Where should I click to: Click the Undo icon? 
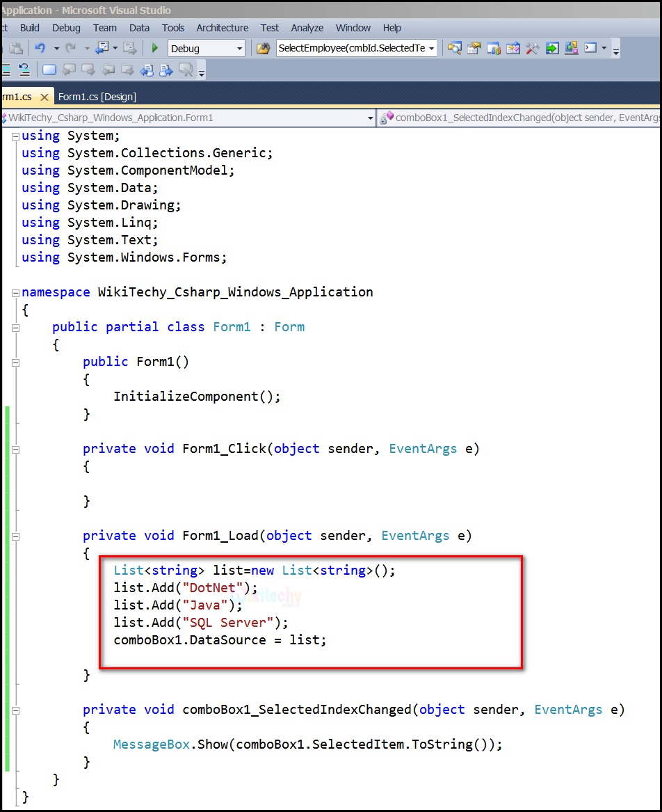(x=39, y=48)
